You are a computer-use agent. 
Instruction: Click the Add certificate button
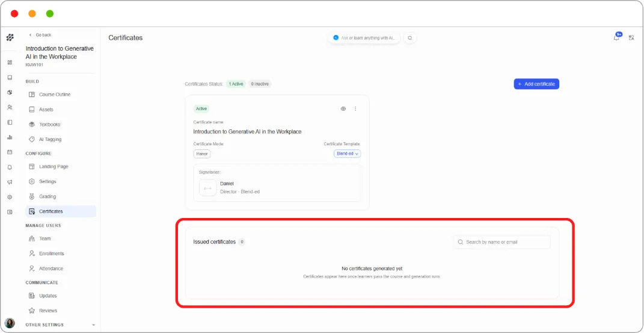[x=536, y=84]
